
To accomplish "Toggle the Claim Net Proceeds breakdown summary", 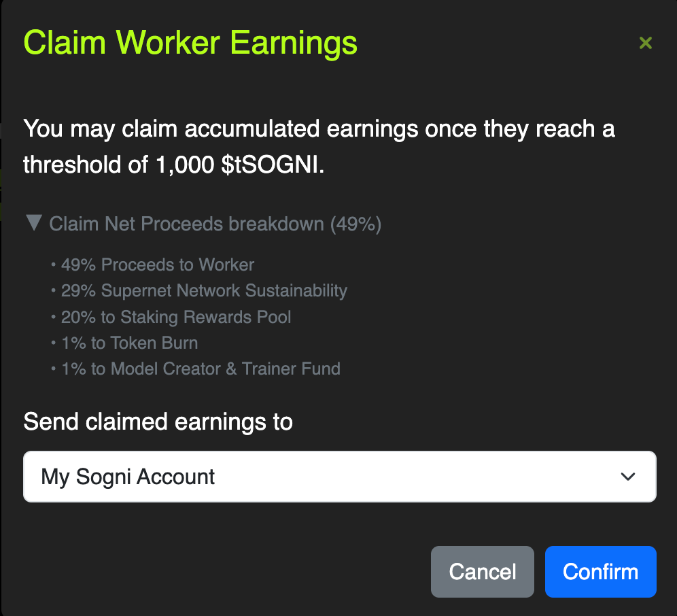I will point(203,224).
